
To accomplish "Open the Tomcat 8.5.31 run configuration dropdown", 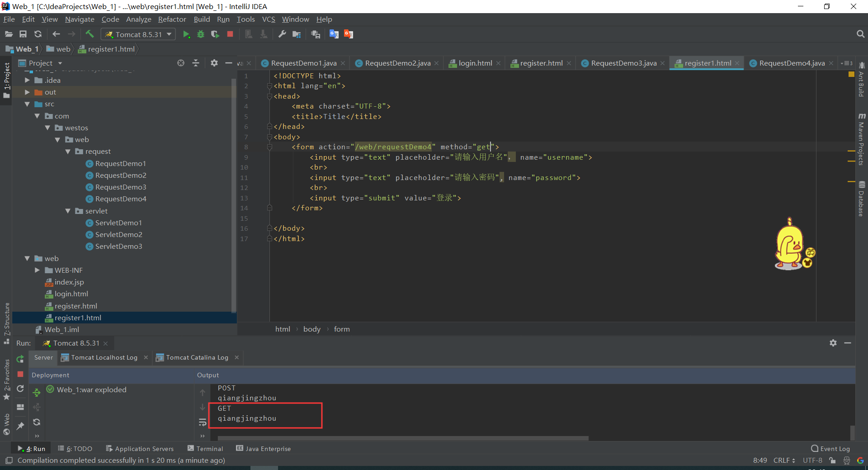I will coord(138,34).
